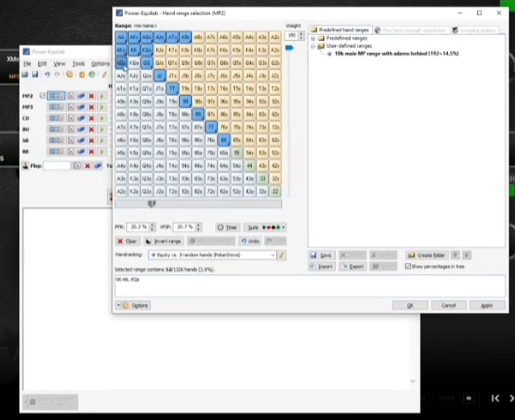Switch to Predefined hand ranges tab
This screenshot has width=515, height=420.
340,30
